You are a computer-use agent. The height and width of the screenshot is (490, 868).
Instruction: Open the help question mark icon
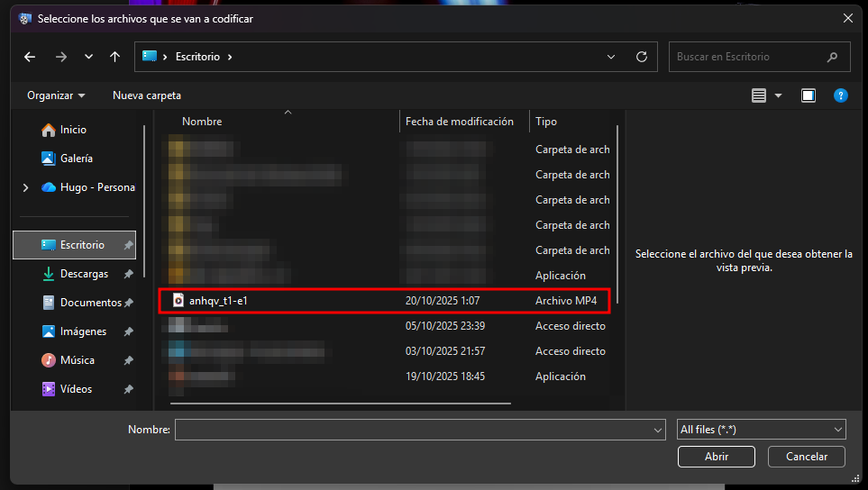point(840,95)
